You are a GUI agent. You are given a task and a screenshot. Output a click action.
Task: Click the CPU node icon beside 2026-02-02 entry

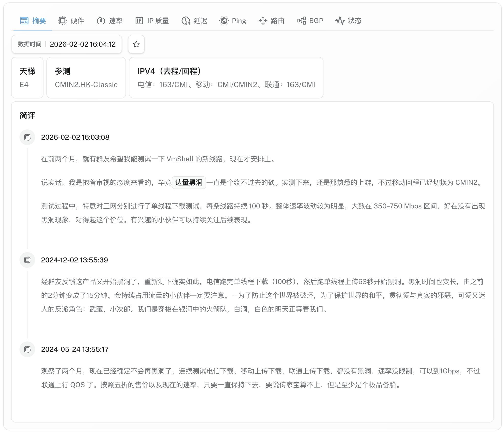[x=27, y=137]
